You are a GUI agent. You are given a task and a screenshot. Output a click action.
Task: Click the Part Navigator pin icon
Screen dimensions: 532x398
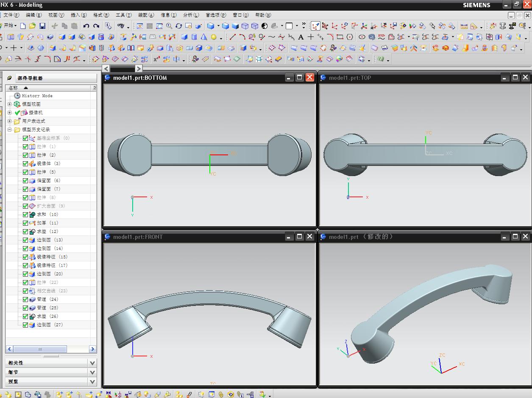click(x=9, y=78)
